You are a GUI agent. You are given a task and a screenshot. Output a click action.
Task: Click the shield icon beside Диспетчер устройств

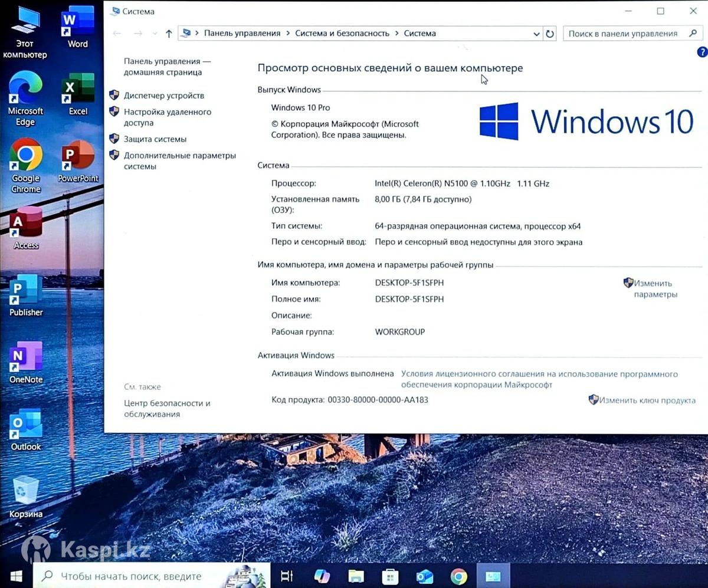coord(114,95)
